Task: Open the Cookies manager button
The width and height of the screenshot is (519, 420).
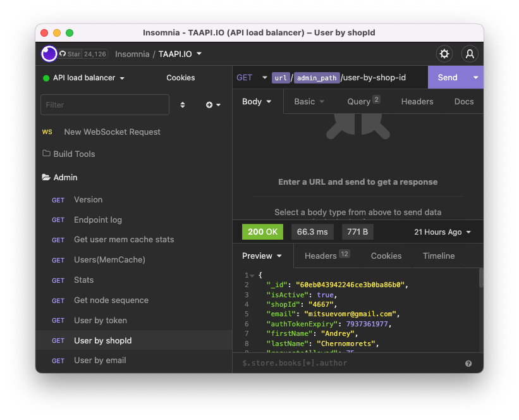Action: tap(180, 78)
